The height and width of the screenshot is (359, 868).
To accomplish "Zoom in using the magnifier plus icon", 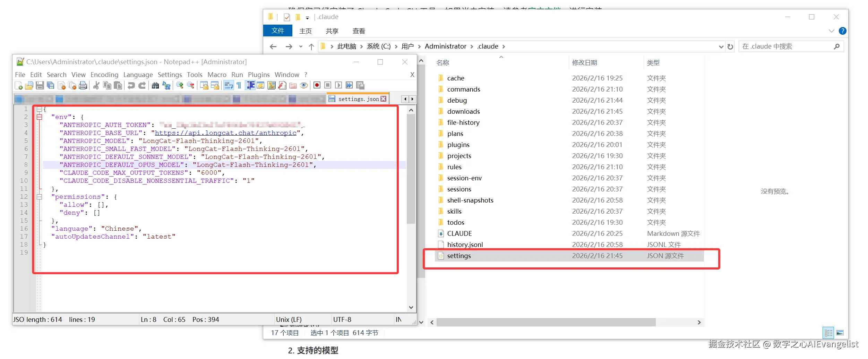I will [x=180, y=85].
